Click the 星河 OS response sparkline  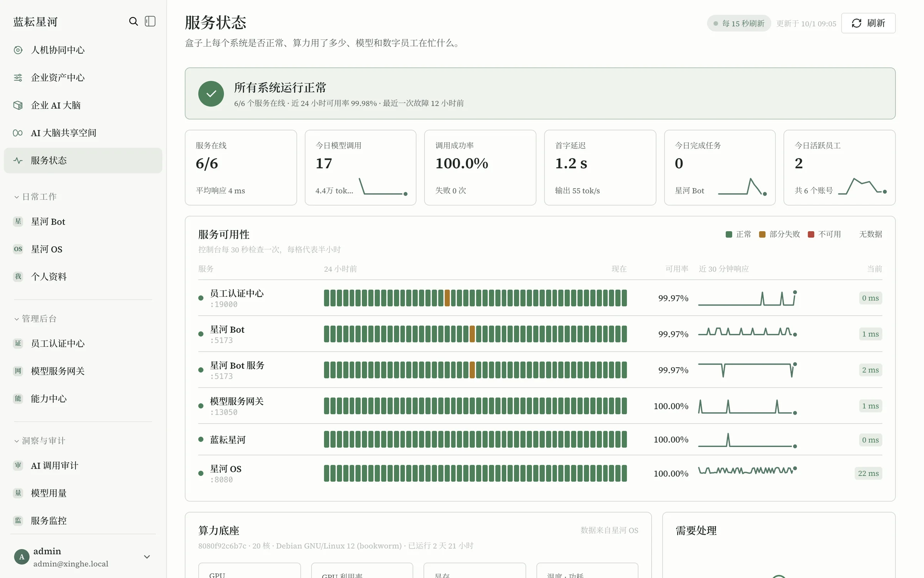(747, 470)
